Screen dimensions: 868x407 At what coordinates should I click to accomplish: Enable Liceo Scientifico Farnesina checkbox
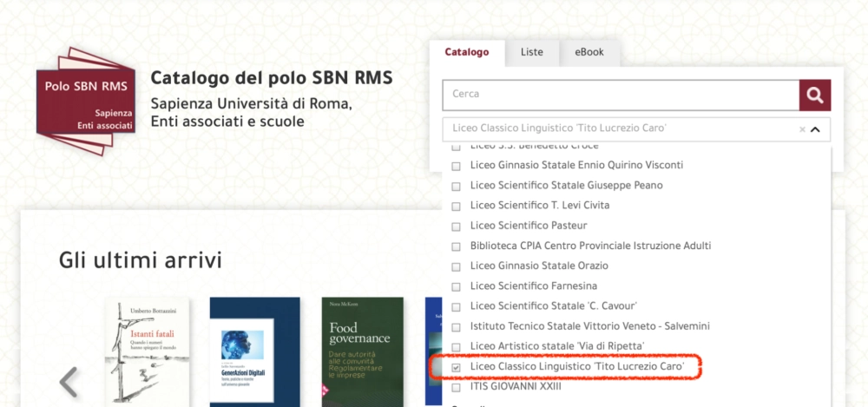[x=457, y=287]
